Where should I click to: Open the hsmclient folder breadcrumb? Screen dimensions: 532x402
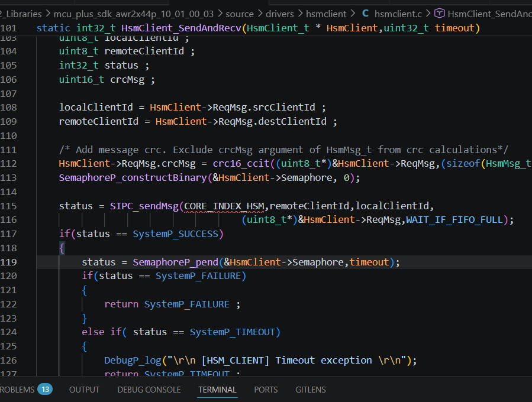click(326, 14)
